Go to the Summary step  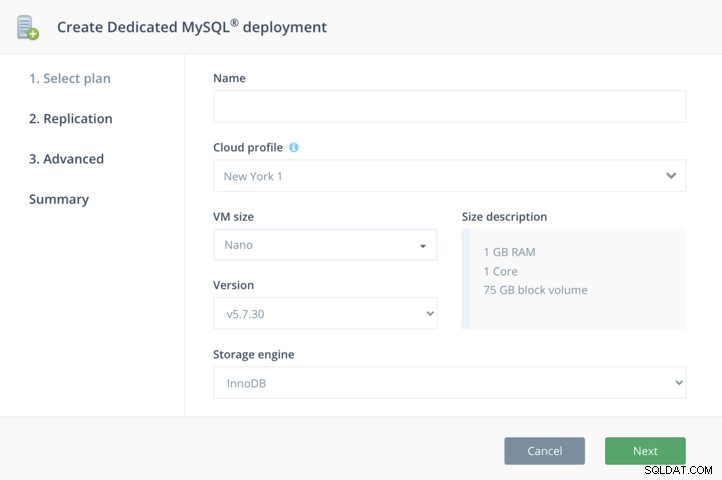point(59,199)
